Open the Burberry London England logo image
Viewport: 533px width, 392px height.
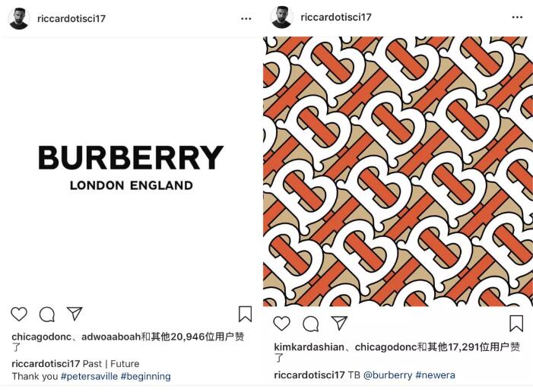click(x=131, y=167)
